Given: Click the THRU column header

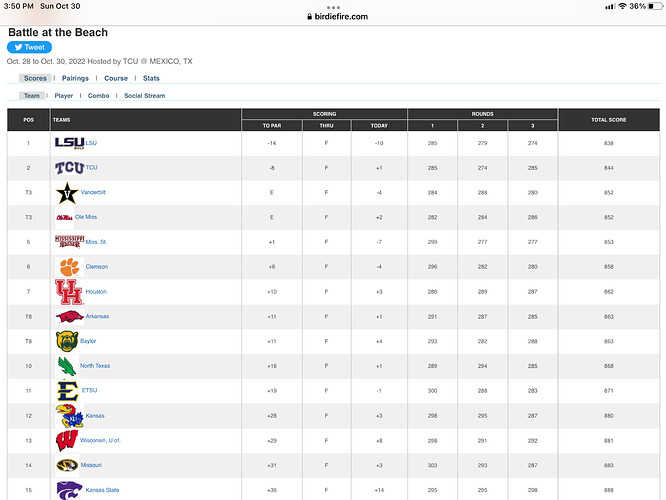Looking at the screenshot, I should [326, 125].
